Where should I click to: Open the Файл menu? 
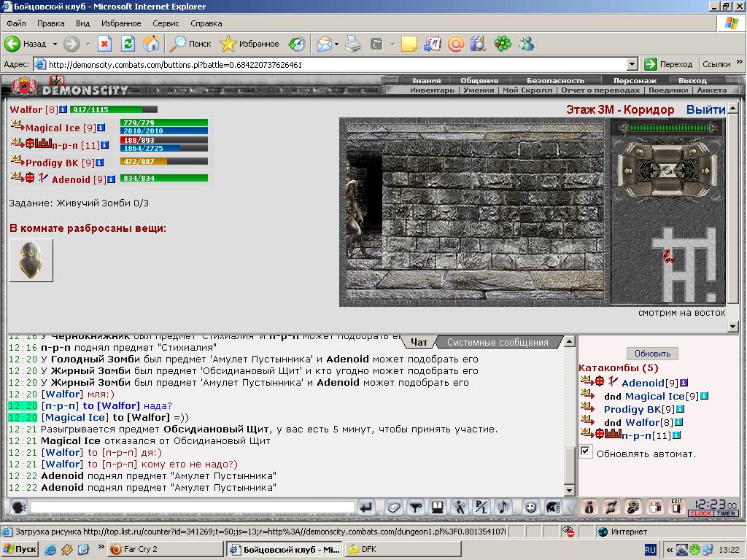click(16, 23)
